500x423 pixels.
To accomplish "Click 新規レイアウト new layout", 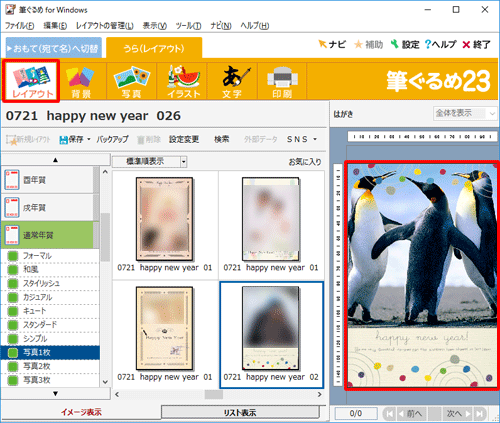I will coord(28,139).
